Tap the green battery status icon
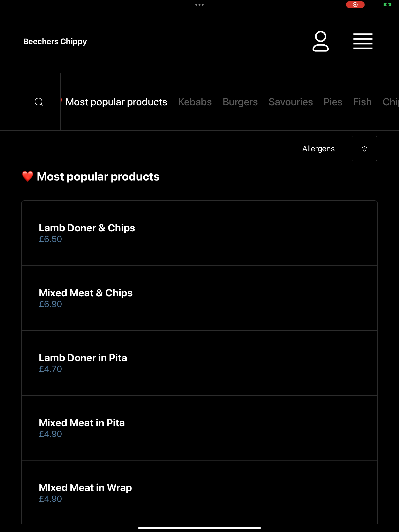399x532 pixels. click(388, 4)
